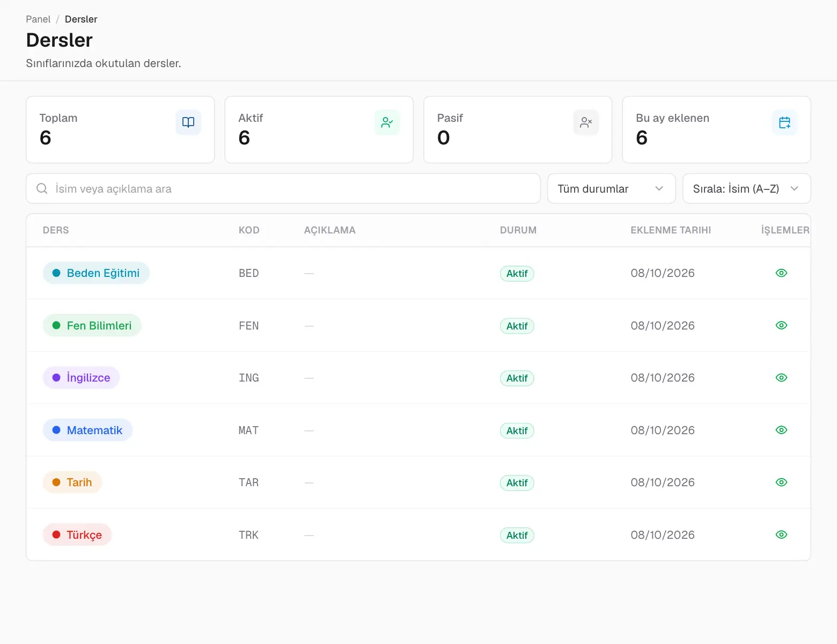Screen dimensions: 837x644
Task: Click the Dersler breadcrumb item
Action: [81, 19]
